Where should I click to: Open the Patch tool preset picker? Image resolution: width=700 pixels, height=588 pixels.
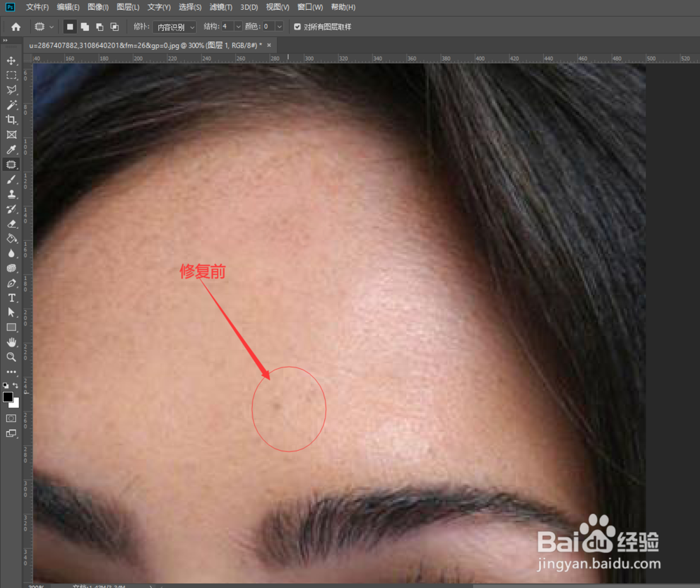pos(43,27)
